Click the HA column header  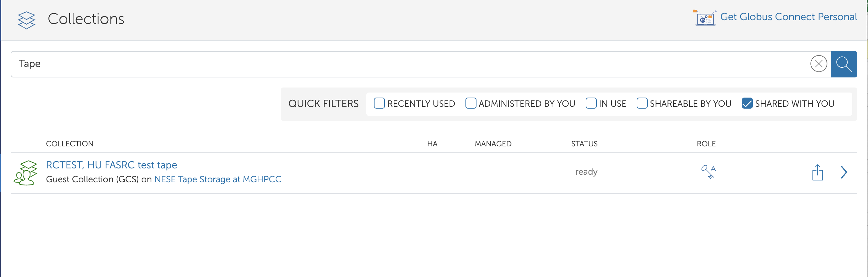[x=432, y=144]
